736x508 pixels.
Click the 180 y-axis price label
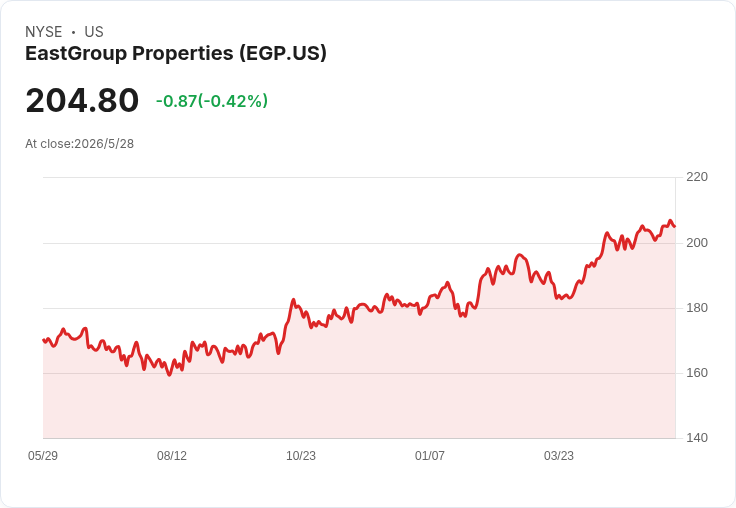coord(697,308)
